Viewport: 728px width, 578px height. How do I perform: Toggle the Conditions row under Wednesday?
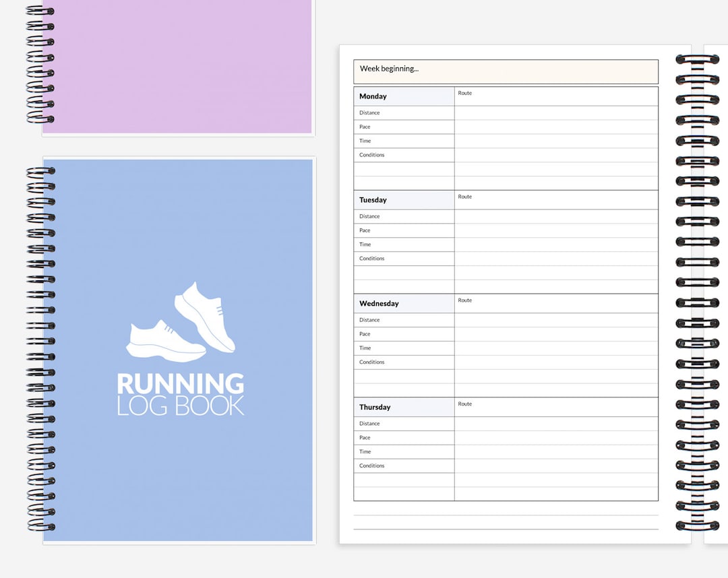pyautogui.click(x=371, y=362)
